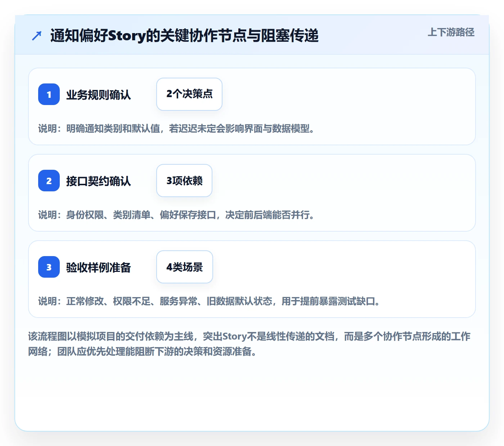Viewport: 504px width, 446px height.
Task: Click the 业务规则确认 heading
Action: (99, 95)
